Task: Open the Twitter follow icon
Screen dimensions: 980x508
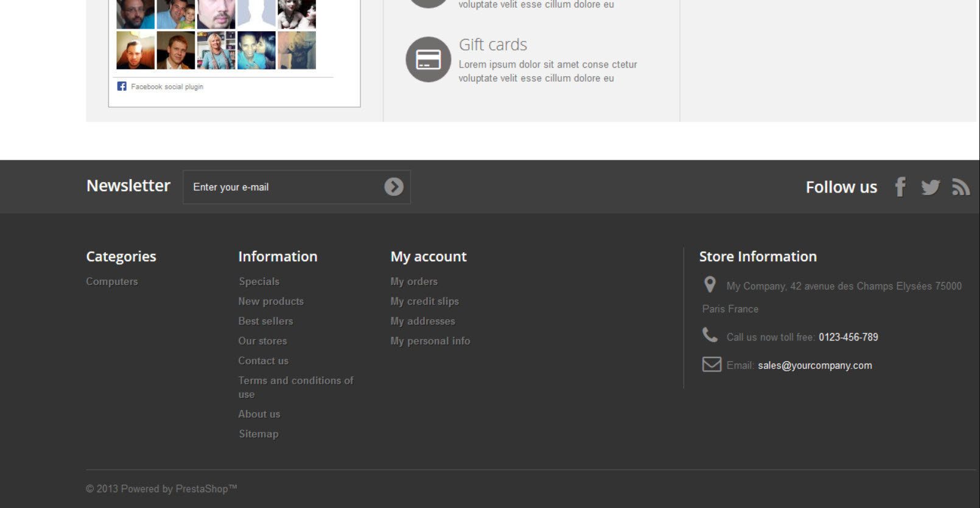Action: pyautogui.click(x=930, y=187)
